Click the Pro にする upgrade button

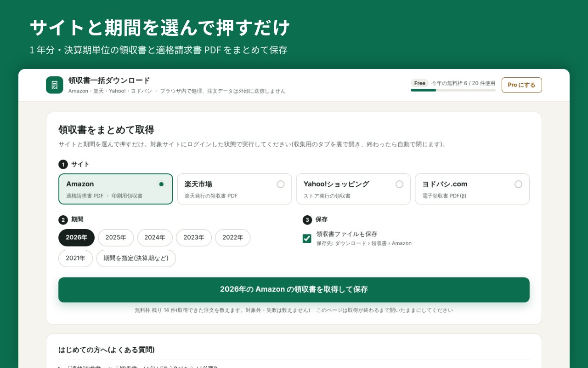522,85
